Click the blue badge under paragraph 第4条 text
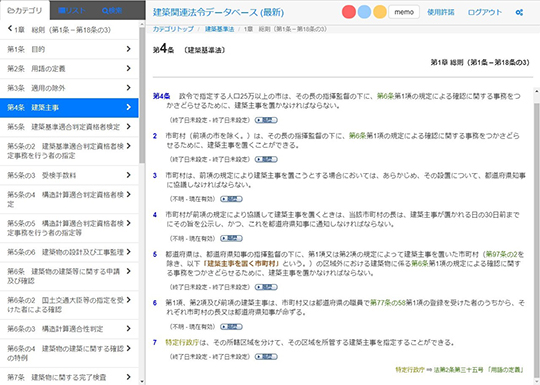 (266, 120)
